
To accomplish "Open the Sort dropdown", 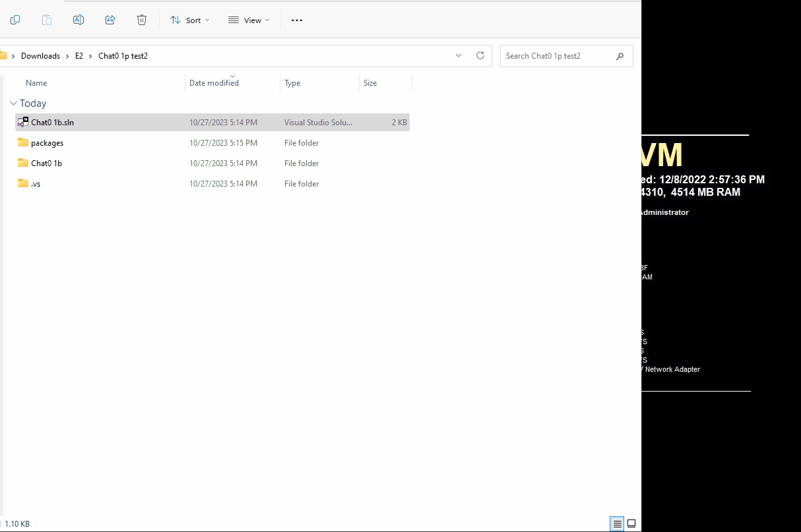I will point(189,20).
